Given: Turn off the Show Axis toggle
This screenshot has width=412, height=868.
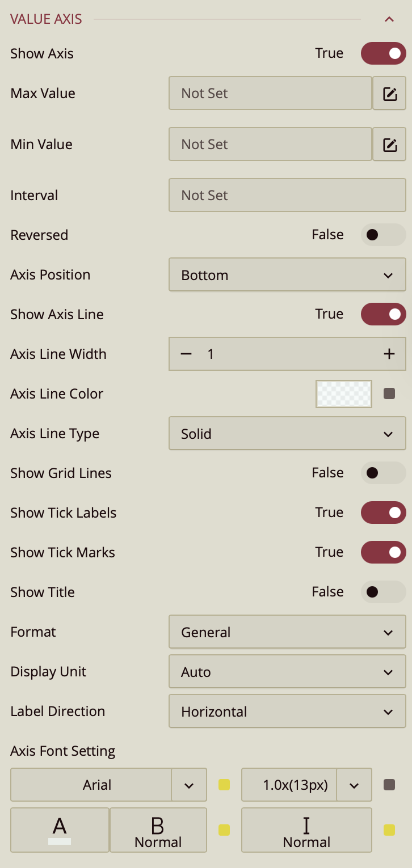Looking at the screenshot, I should (x=384, y=54).
